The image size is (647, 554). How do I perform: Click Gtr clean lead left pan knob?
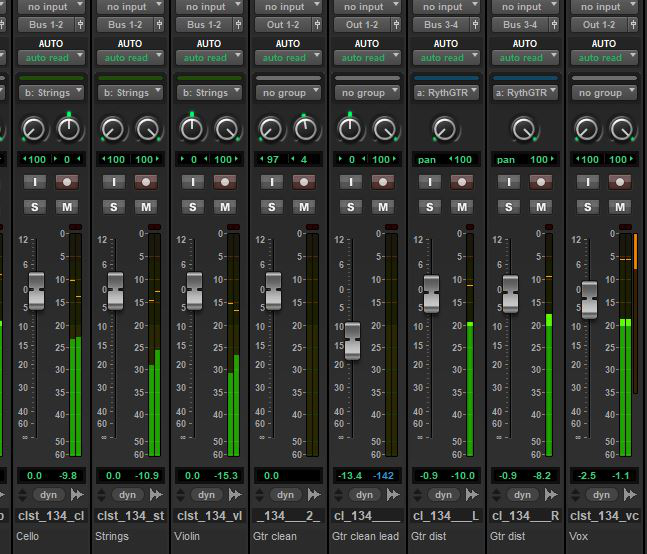(350, 130)
